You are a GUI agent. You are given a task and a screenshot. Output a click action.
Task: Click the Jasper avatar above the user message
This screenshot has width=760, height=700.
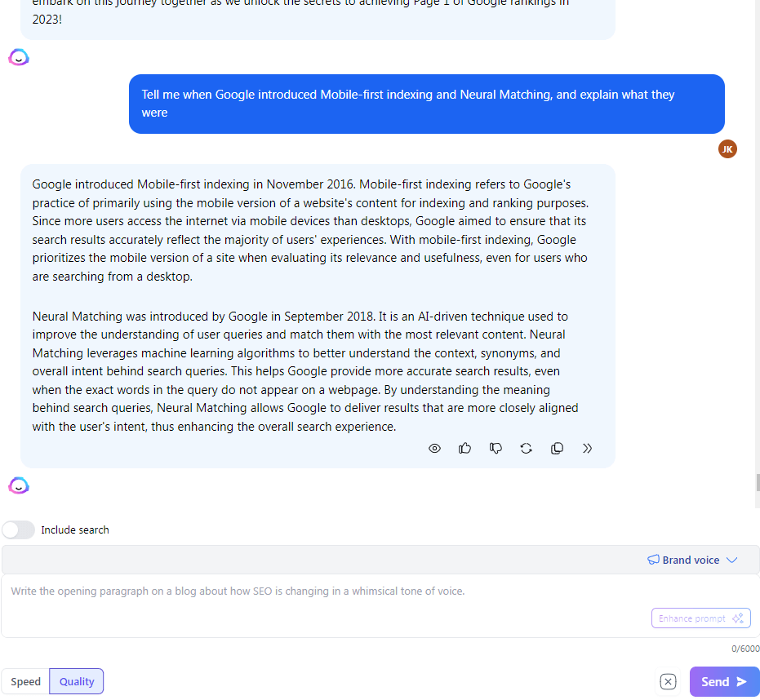point(19,57)
